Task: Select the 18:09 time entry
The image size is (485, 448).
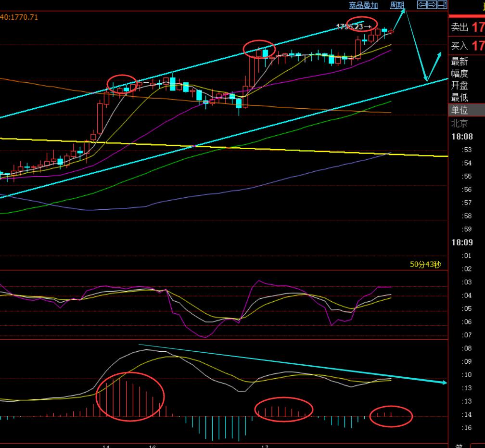Action: pos(462,242)
